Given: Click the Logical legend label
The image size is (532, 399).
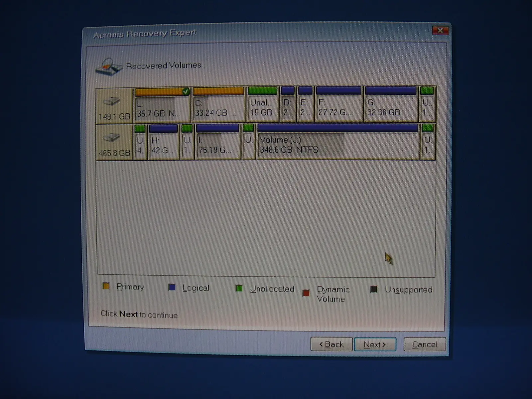Looking at the screenshot, I should tap(196, 288).
